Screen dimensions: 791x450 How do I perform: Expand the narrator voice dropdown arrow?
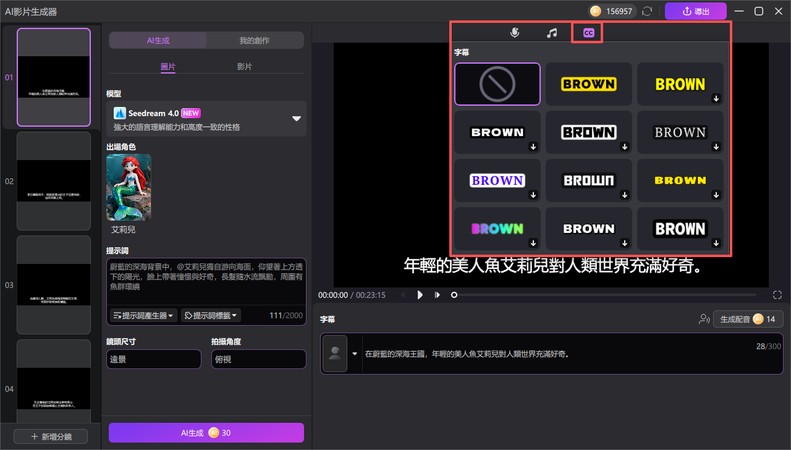pos(355,354)
